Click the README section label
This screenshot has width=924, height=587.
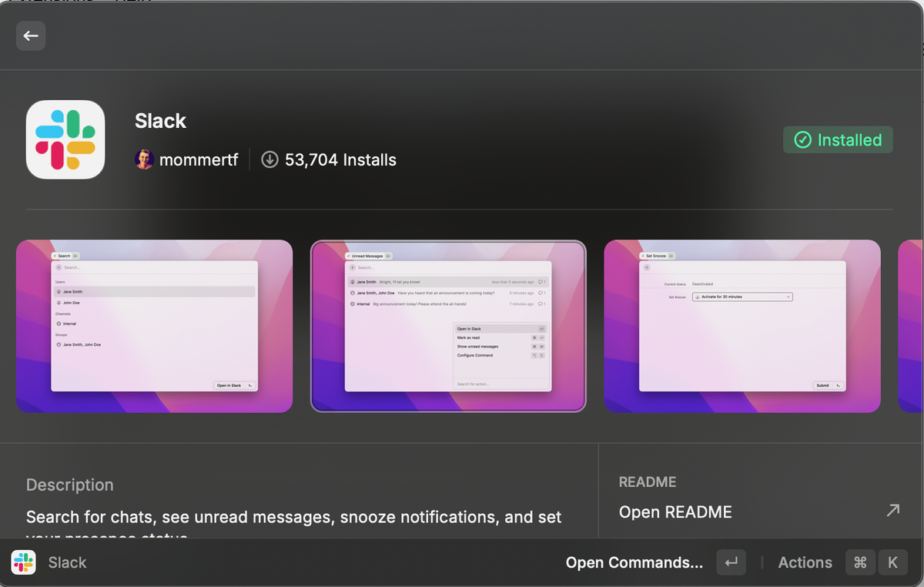(x=648, y=481)
